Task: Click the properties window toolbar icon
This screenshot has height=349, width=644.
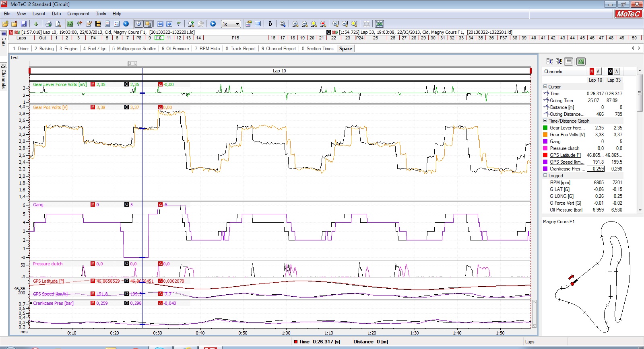Action: point(249,24)
